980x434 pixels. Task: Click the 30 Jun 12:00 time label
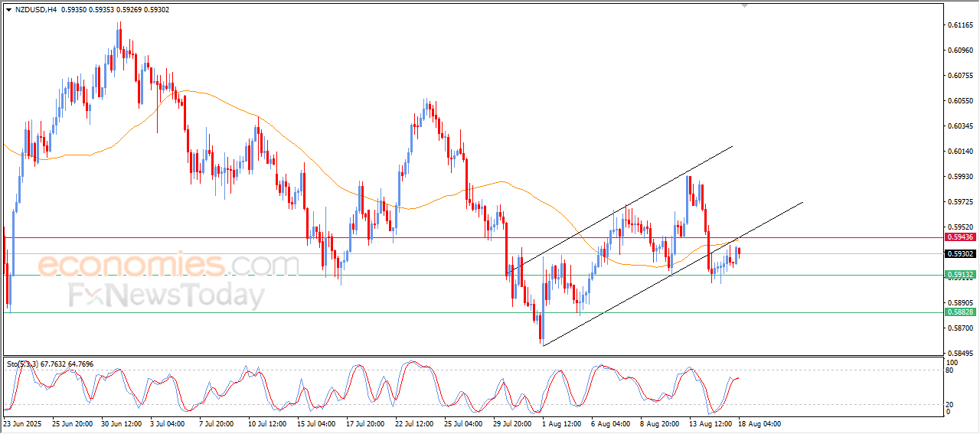[122, 423]
